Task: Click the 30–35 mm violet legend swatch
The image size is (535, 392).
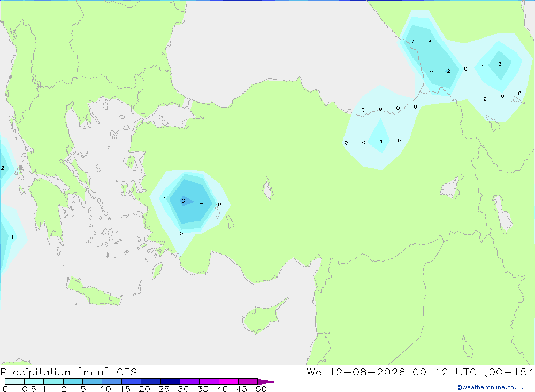Action: 189,381
